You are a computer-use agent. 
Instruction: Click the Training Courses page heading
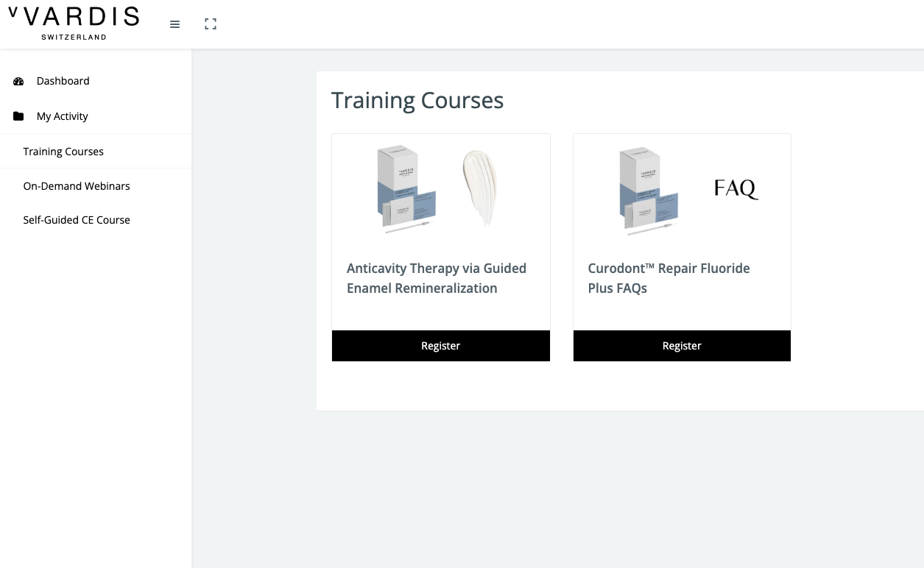point(417,100)
